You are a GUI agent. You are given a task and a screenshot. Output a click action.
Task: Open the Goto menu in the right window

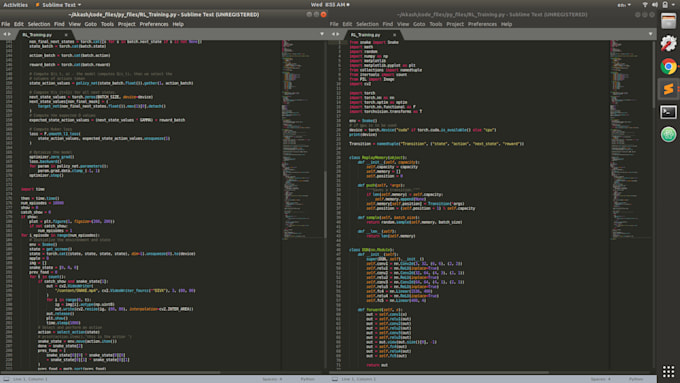tap(419, 24)
